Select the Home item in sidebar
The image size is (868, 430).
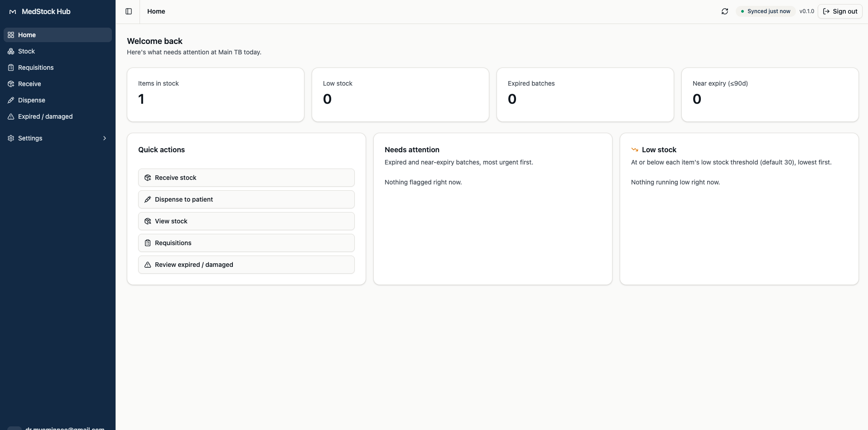click(x=58, y=35)
